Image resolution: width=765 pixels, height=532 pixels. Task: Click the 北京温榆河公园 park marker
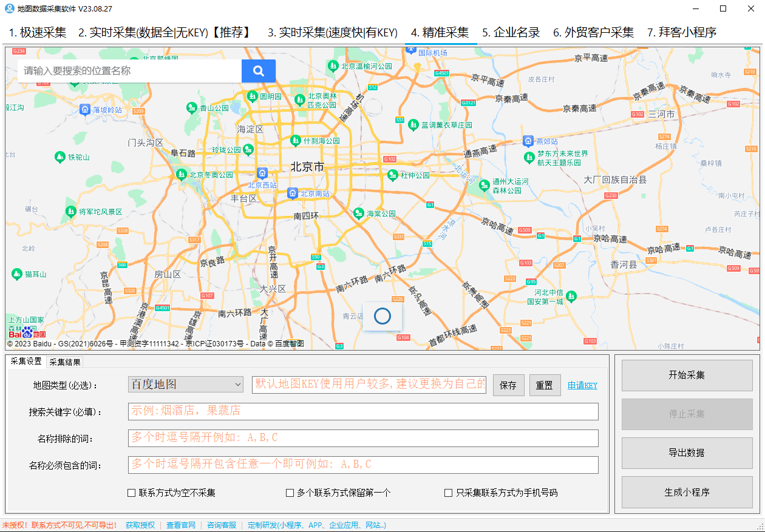pos(333,66)
